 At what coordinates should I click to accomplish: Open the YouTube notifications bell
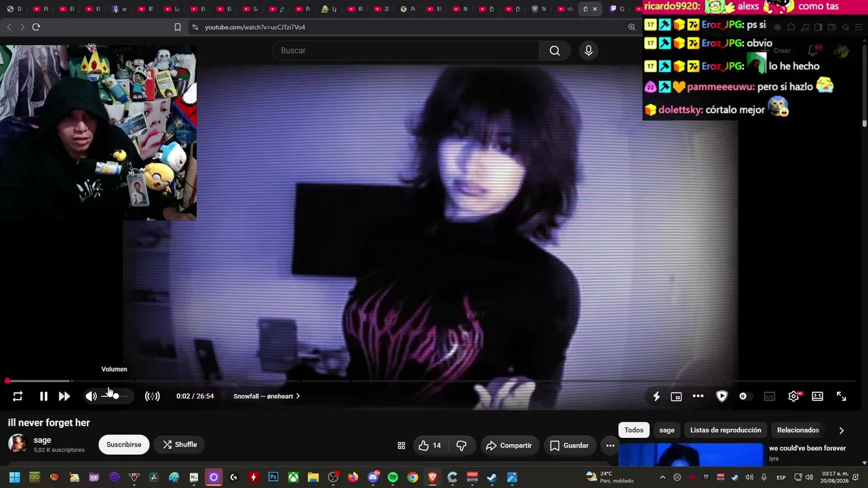tap(813, 51)
